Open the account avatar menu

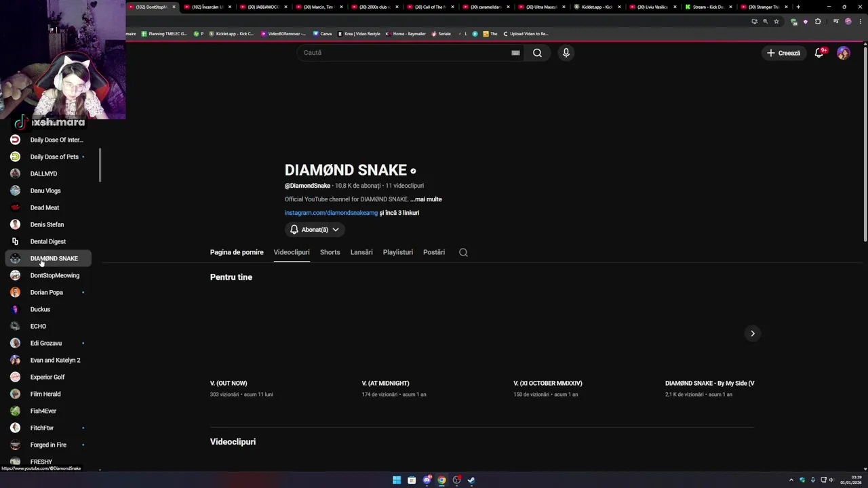[x=844, y=53]
